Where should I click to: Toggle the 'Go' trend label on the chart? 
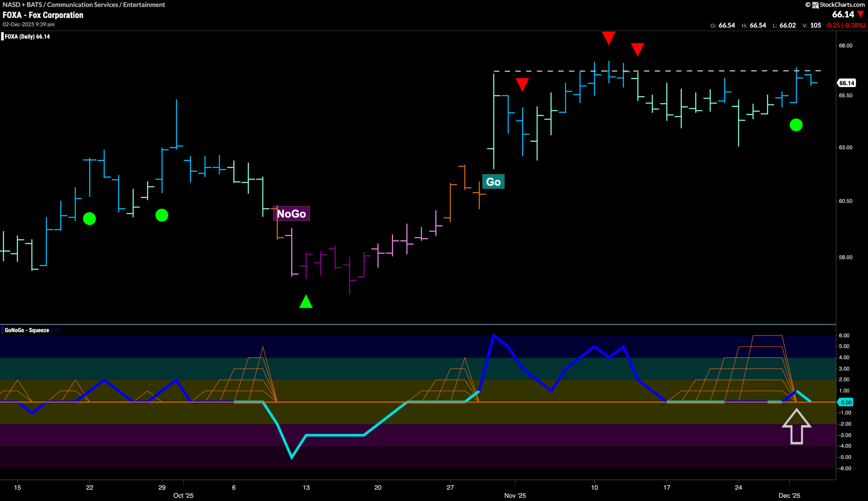tap(494, 182)
